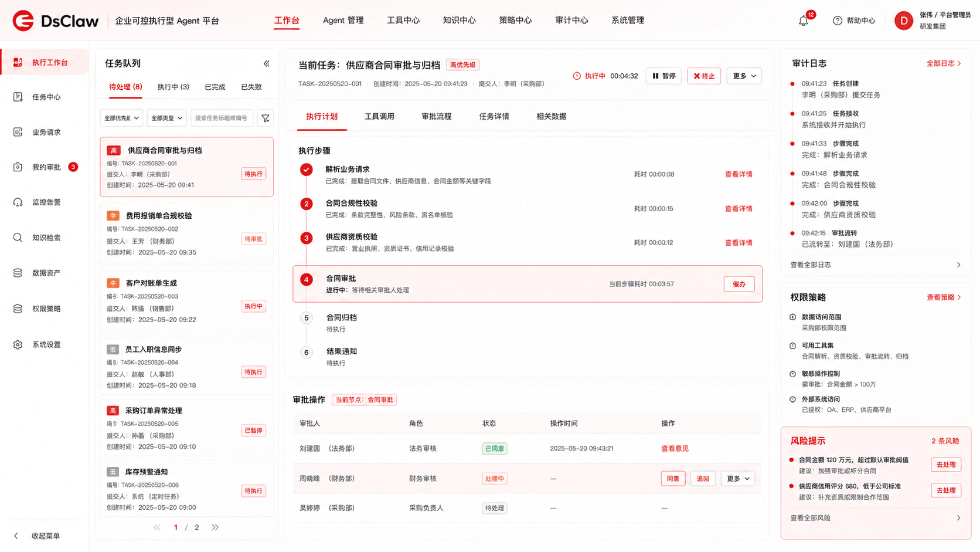Open 权限策略 sidebar icon
Viewport: 980px width, 552px height.
click(x=18, y=309)
